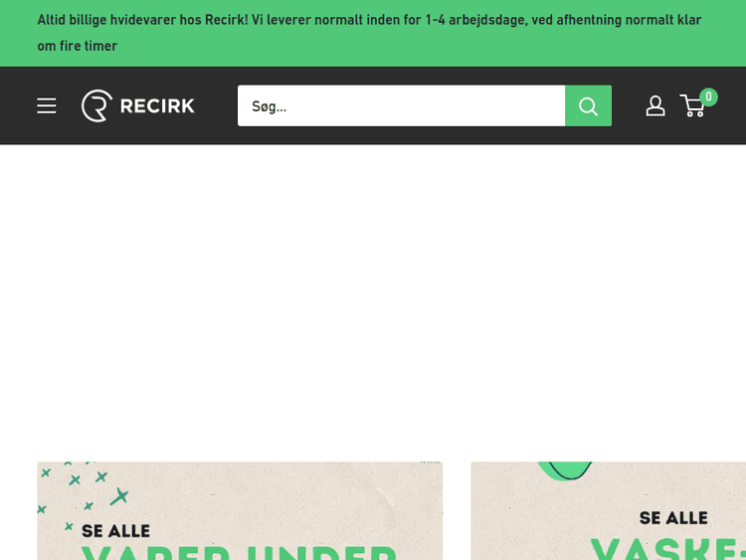Click 'SE ALLE' text on right banner

673,517
